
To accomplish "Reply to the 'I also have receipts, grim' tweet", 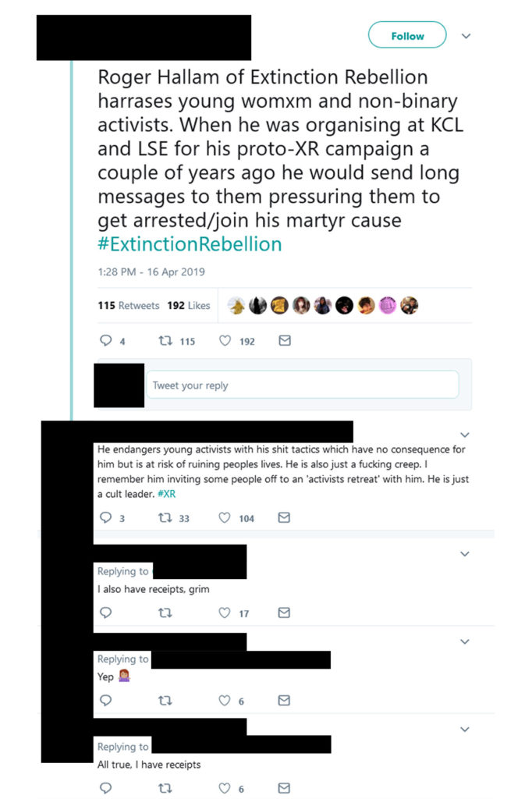I will [x=107, y=613].
